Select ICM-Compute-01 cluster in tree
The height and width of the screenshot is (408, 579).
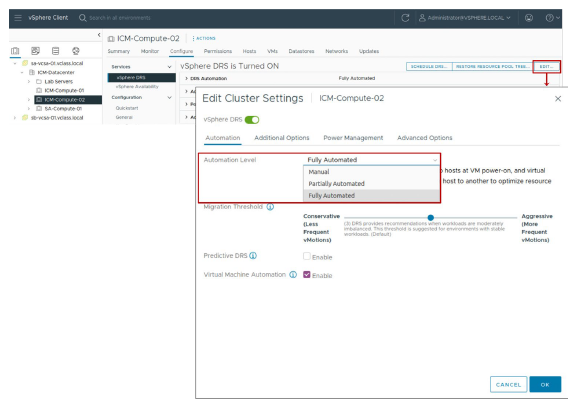[x=64, y=90]
